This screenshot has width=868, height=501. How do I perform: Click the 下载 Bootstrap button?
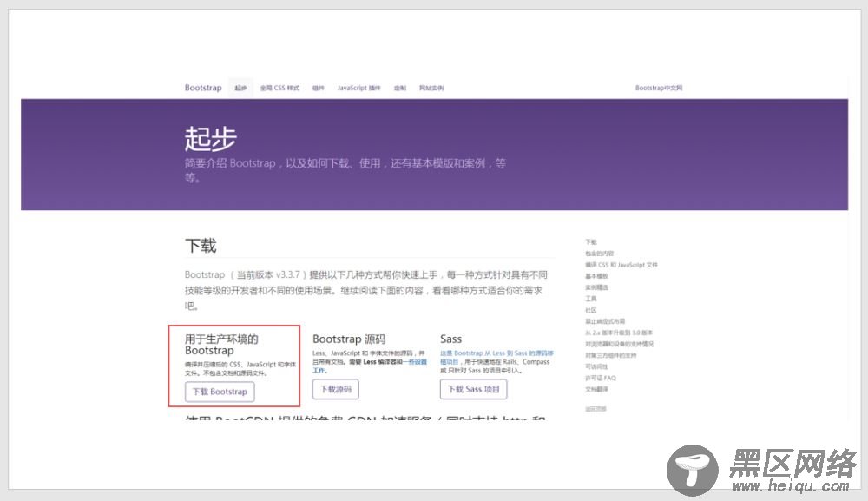coord(220,392)
